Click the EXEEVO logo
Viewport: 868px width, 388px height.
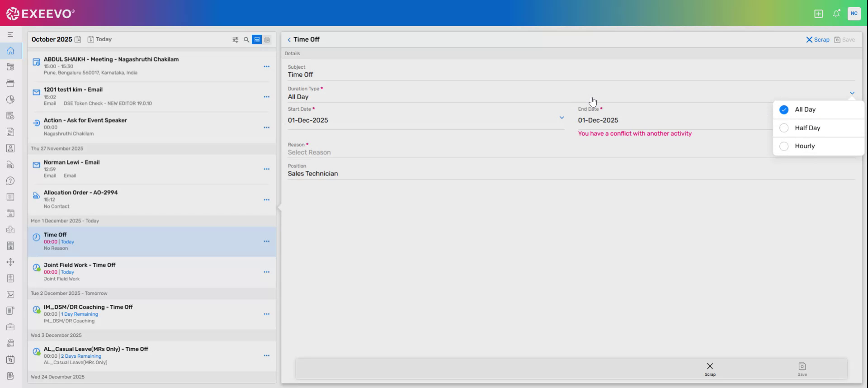click(41, 14)
